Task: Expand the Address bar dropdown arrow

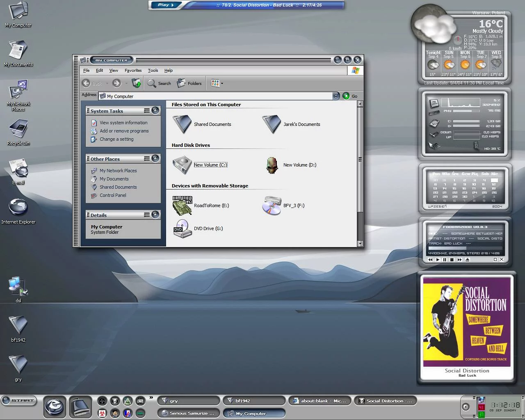Action: [336, 96]
